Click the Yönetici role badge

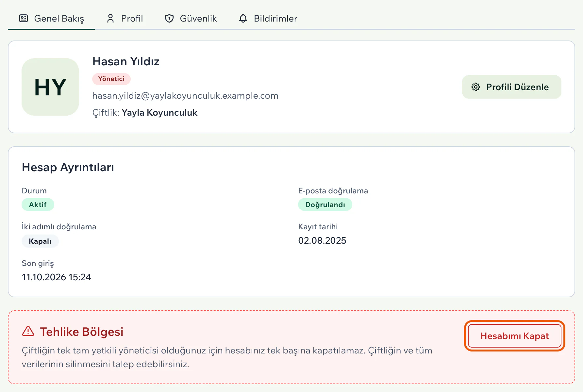point(111,79)
